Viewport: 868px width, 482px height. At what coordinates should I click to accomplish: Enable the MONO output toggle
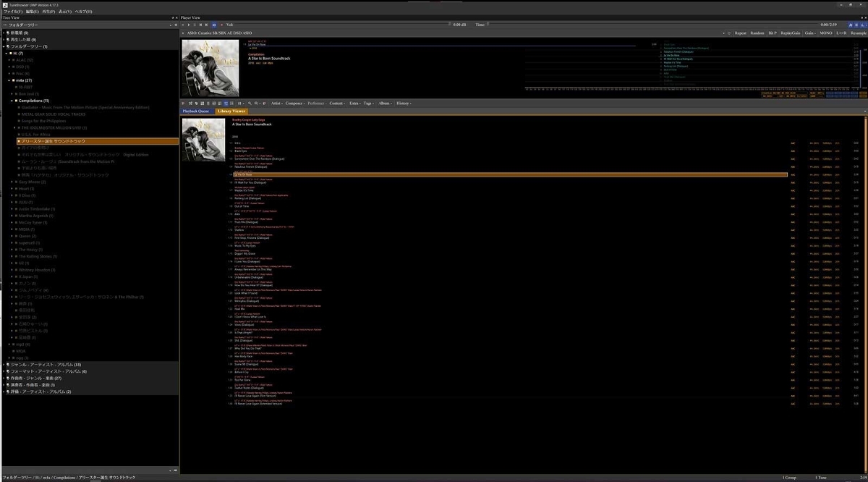pyautogui.click(x=826, y=33)
